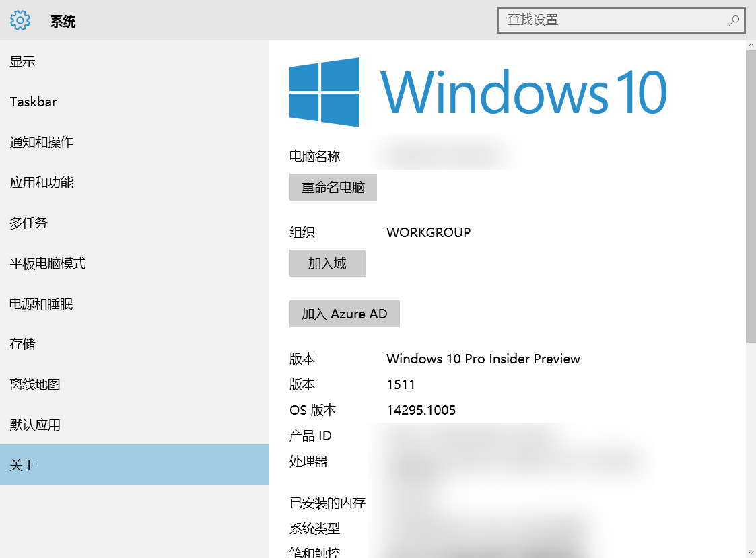Viewport: 756px width, 558px height.
Task: Go to 通知和操作 settings
Action: 42,142
